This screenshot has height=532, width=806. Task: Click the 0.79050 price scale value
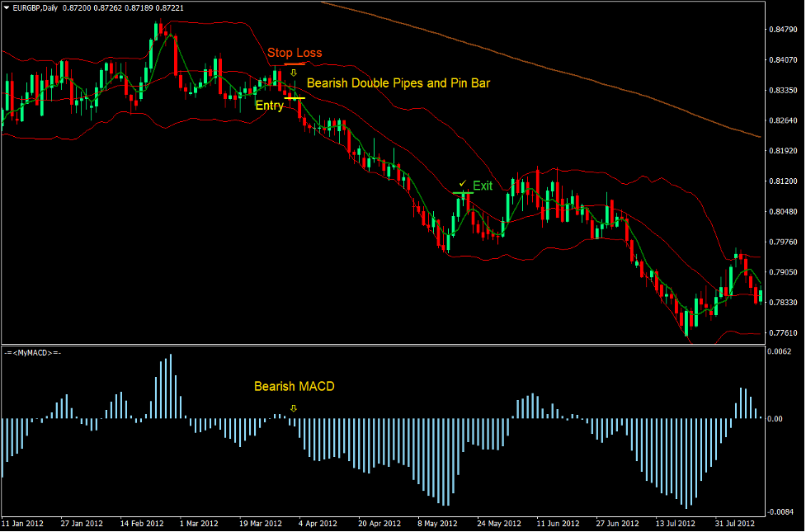point(784,272)
